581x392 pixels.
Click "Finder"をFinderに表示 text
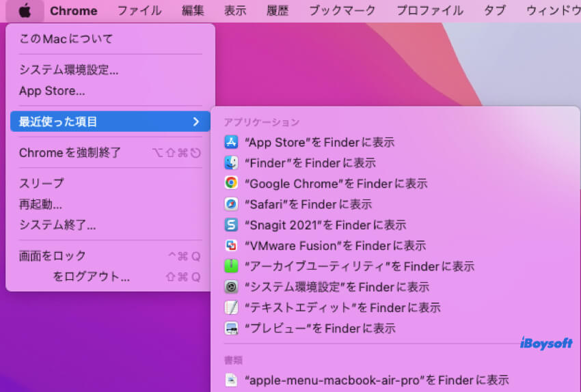coord(310,163)
